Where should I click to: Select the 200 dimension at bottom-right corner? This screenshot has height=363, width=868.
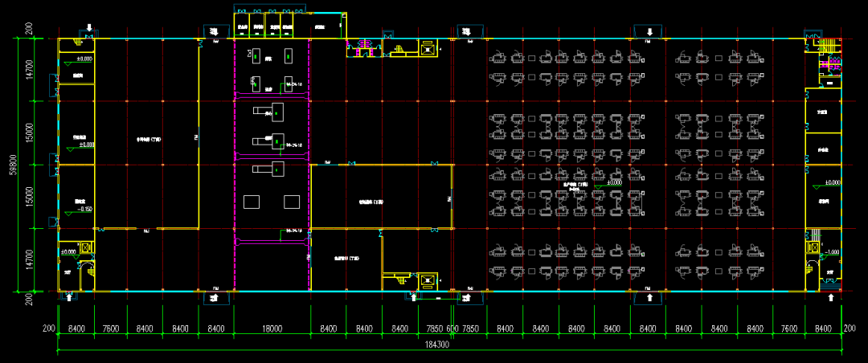(850, 328)
